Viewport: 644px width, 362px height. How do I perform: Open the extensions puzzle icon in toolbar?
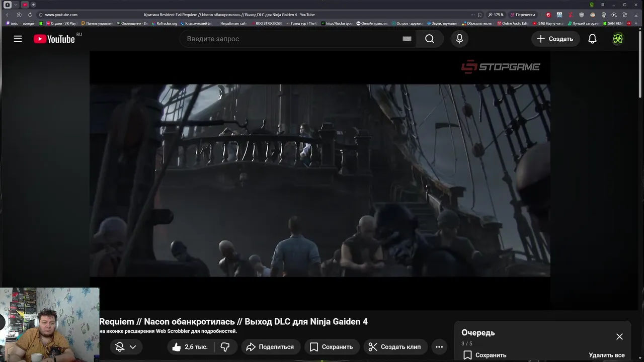click(625, 15)
